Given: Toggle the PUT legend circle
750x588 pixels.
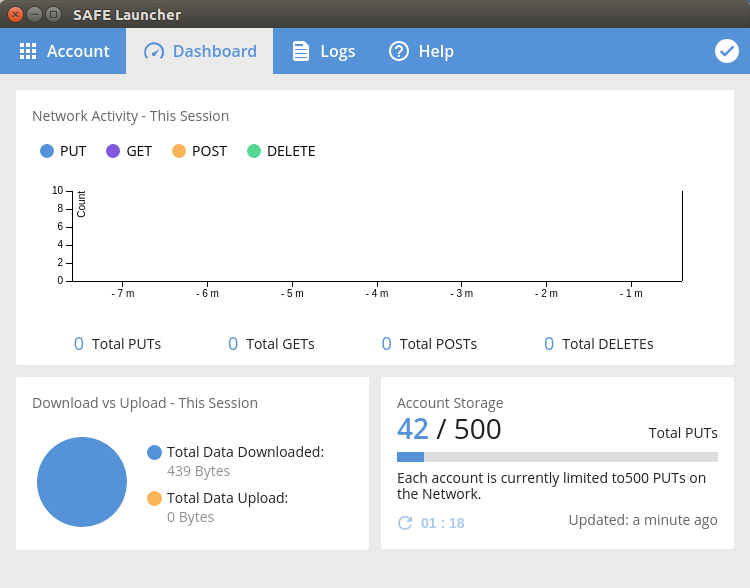Looking at the screenshot, I should [47, 151].
